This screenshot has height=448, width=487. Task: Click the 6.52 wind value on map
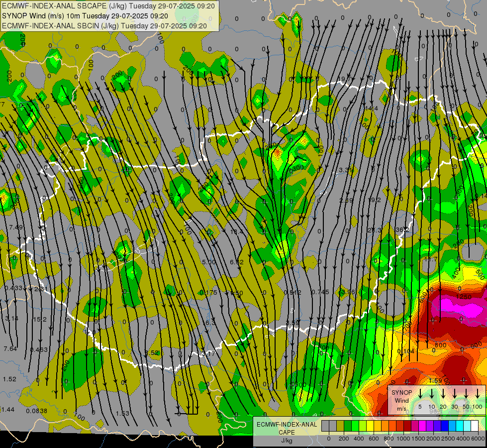(x=237, y=262)
